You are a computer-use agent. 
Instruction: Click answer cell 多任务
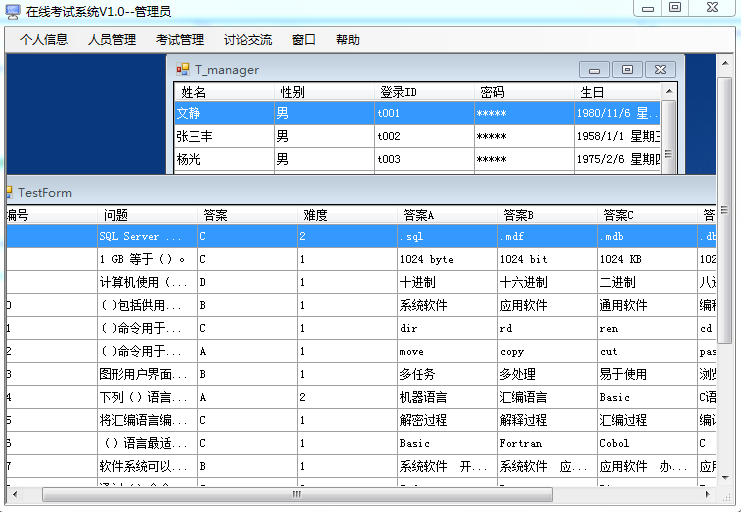point(448,374)
